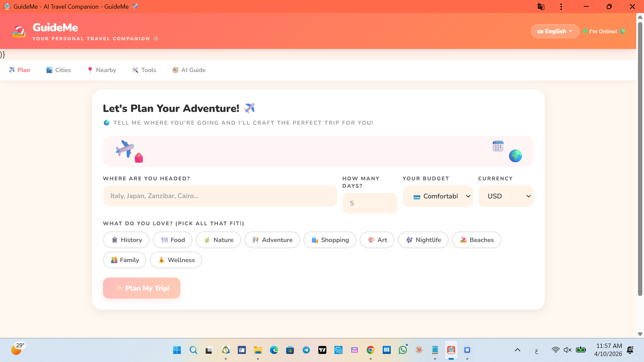Screen dimensions: 644x362
Task: Open AI Guide via the compass icon
Action: pos(175,70)
